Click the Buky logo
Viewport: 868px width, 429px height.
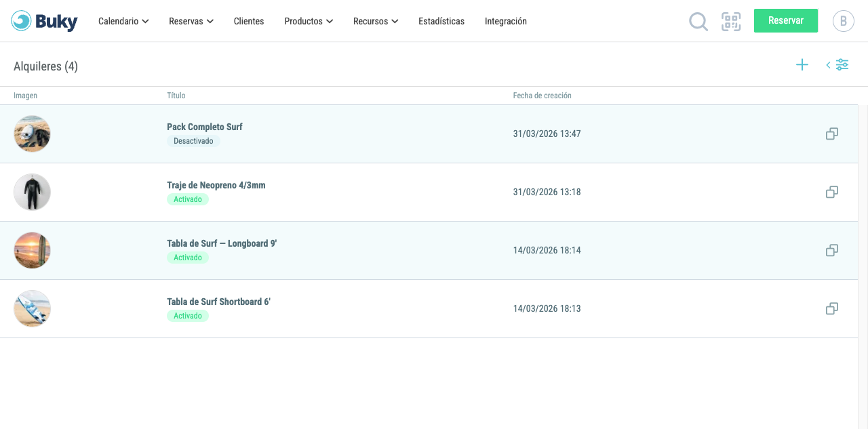45,21
